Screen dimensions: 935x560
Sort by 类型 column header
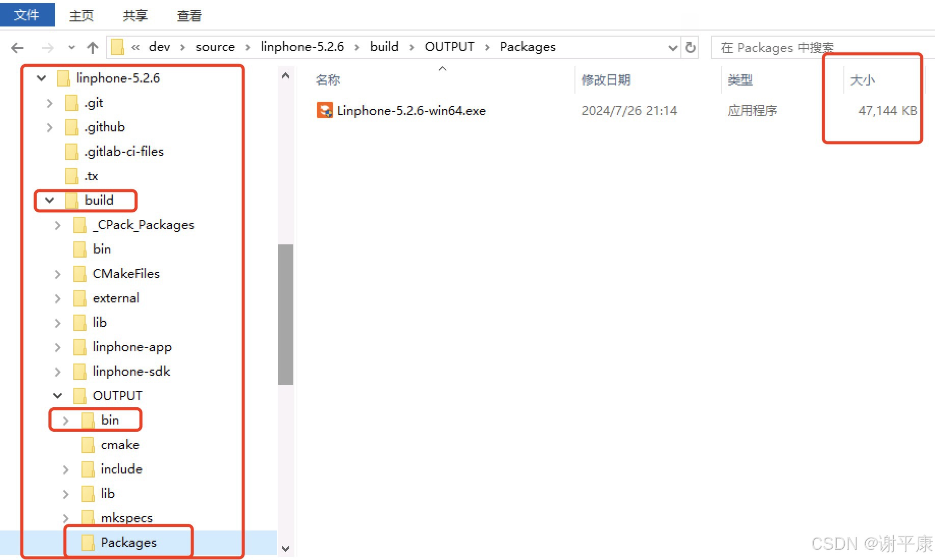pyautogui.click(x=740, y=80)
